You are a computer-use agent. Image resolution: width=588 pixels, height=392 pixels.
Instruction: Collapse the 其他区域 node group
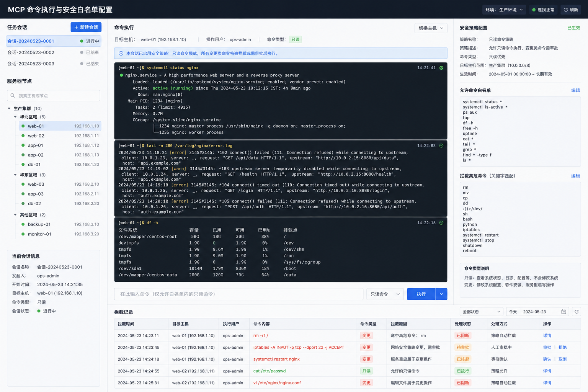point(15,215)
